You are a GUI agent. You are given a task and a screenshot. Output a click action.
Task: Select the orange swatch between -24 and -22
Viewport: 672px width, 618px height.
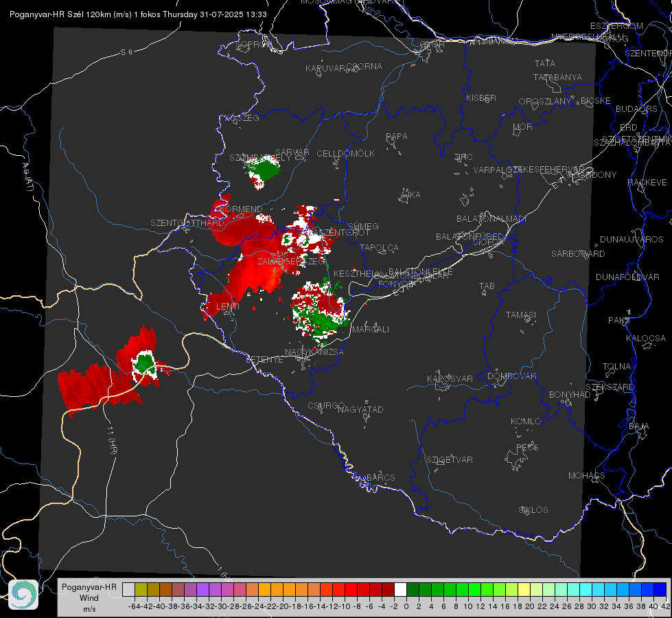pos(264,589)
